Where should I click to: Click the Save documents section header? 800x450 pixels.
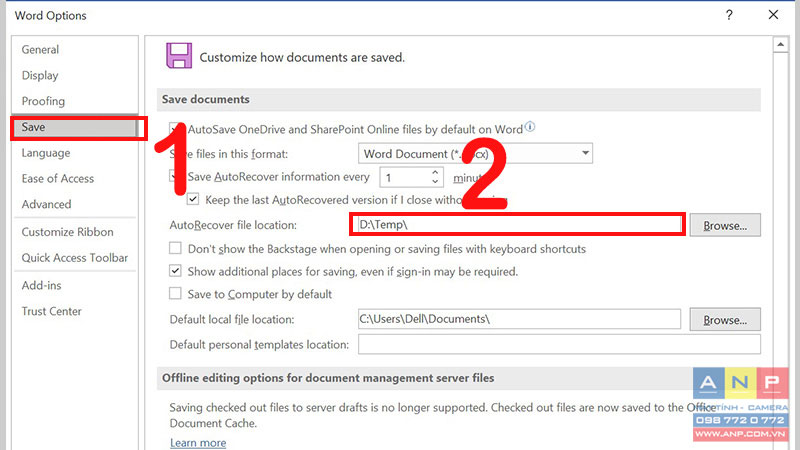[459, 99]
